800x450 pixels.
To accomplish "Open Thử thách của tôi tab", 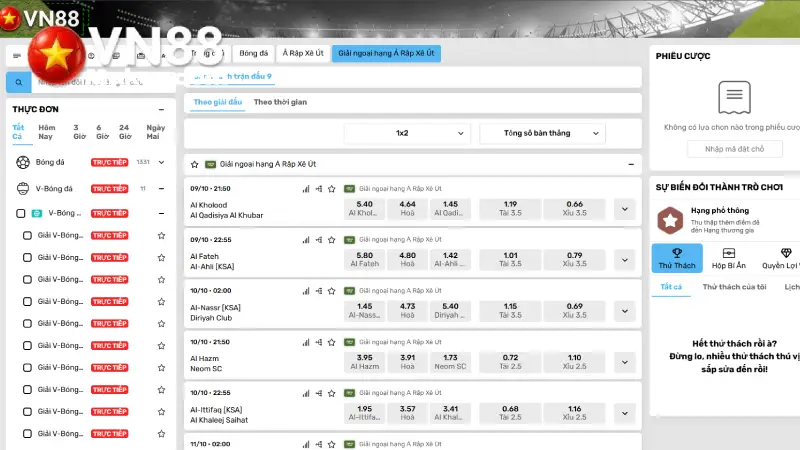I will [734, 287].
